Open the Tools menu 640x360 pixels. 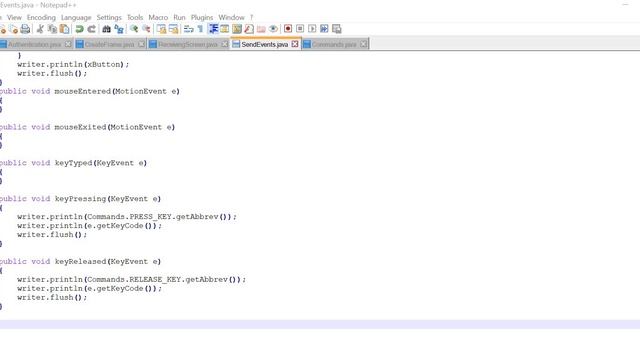point(135,18)
